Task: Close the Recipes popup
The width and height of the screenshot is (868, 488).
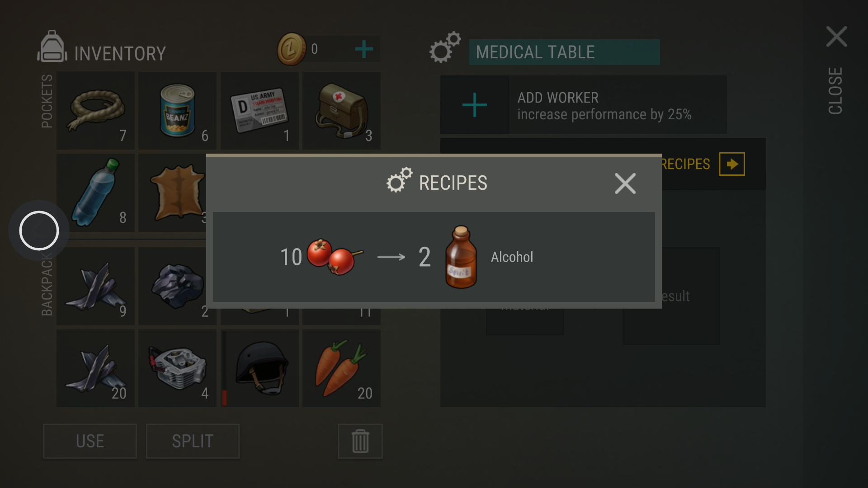Action: [625, 183]
